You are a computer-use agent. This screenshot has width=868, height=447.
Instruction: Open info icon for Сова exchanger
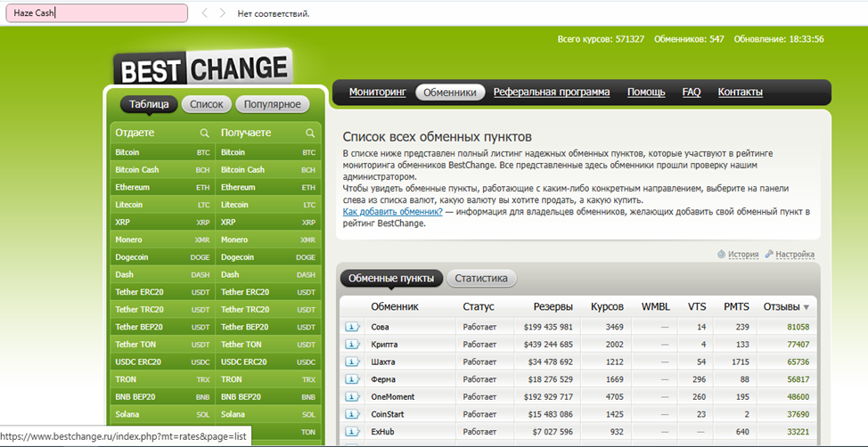pos(353,327)
